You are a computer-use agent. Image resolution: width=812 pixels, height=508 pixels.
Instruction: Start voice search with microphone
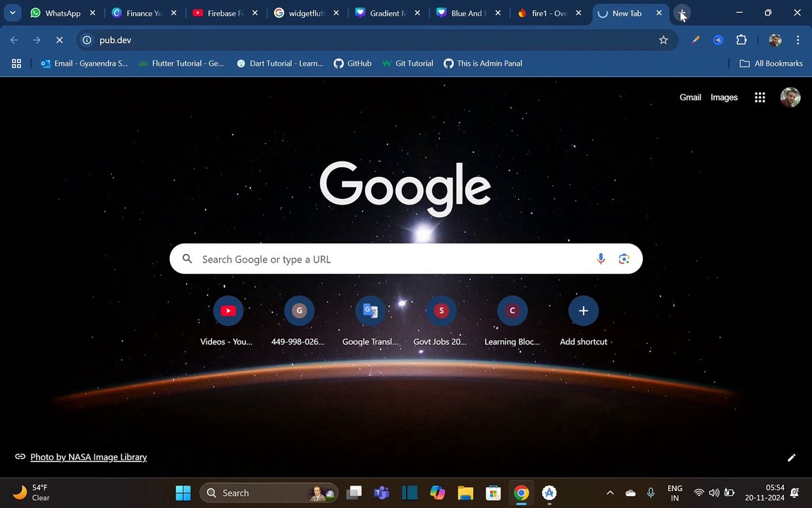pyautogui.click(x=601, y=259)
